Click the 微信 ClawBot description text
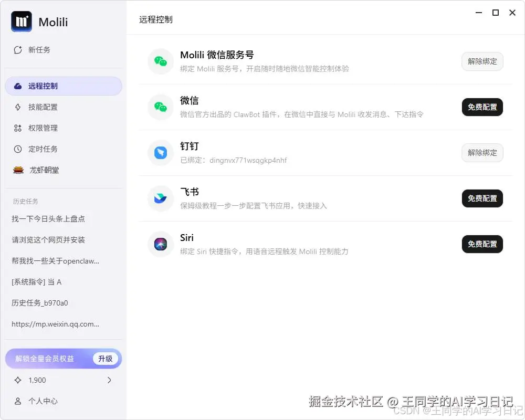The image size is (525, 420). point(302,114)
